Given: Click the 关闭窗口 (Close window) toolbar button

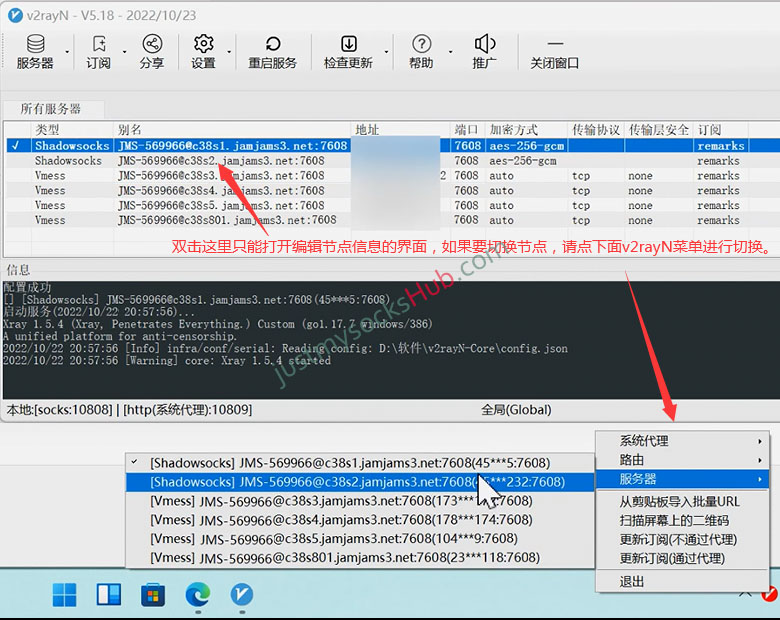Looking at the screenshot, I should coord(555,52).
